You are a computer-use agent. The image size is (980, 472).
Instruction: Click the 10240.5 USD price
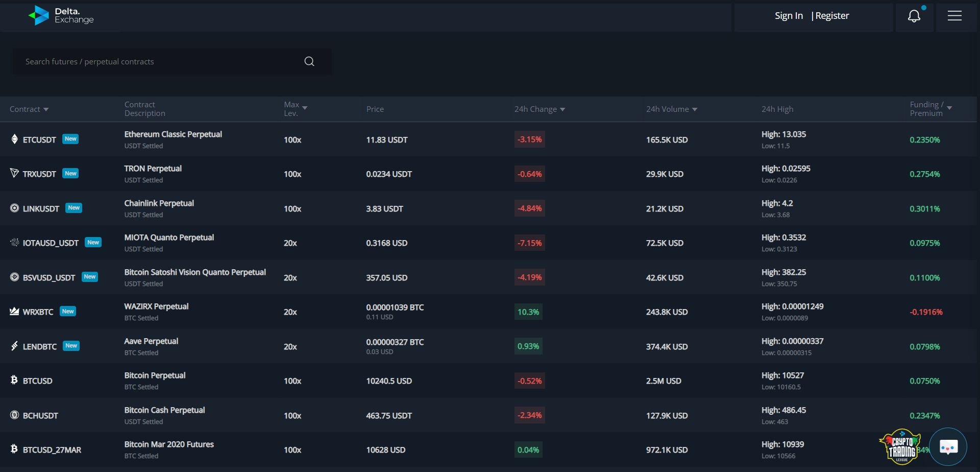click(x=389, y=381)
